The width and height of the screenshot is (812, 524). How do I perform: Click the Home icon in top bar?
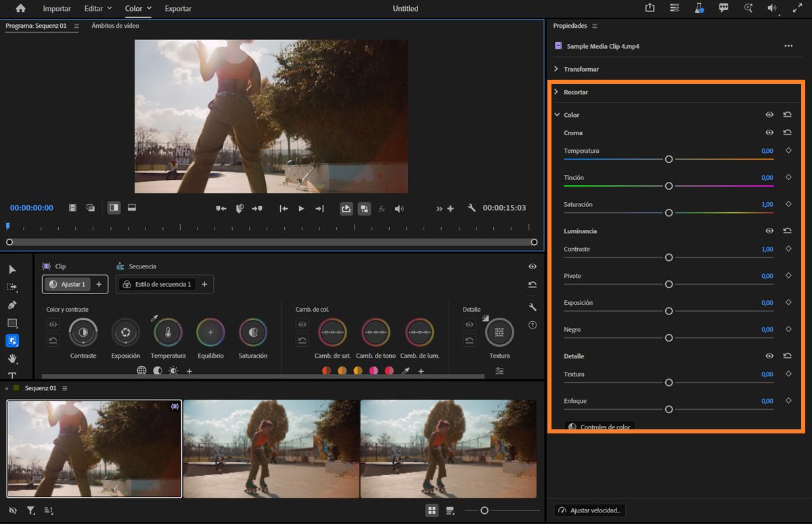click(x=20, y=8)
